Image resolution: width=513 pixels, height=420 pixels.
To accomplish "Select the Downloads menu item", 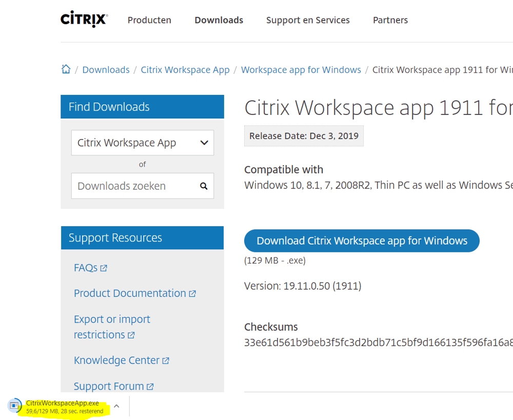I will tap(219, 20).
